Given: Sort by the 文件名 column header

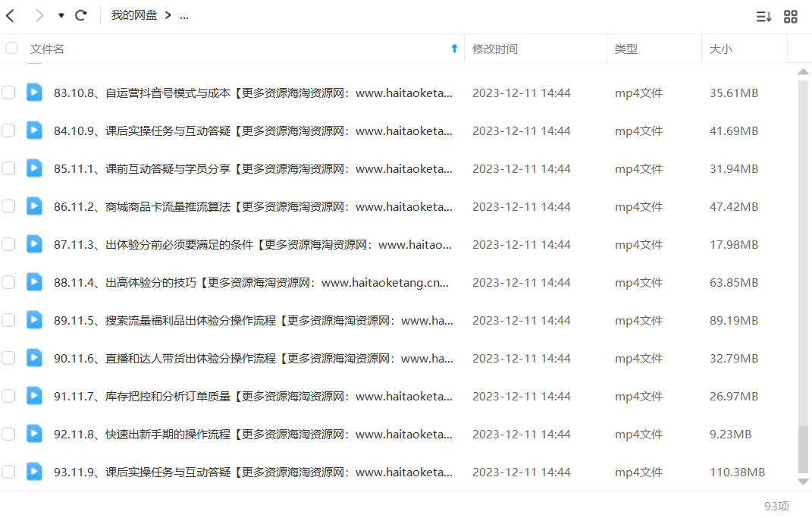Looking at the screenshot, I should pyautogui.click(x=47, y=49).
